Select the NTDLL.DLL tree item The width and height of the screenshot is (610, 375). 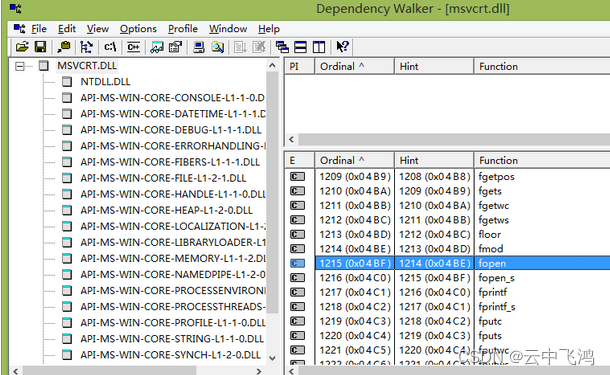pos(105,82)
